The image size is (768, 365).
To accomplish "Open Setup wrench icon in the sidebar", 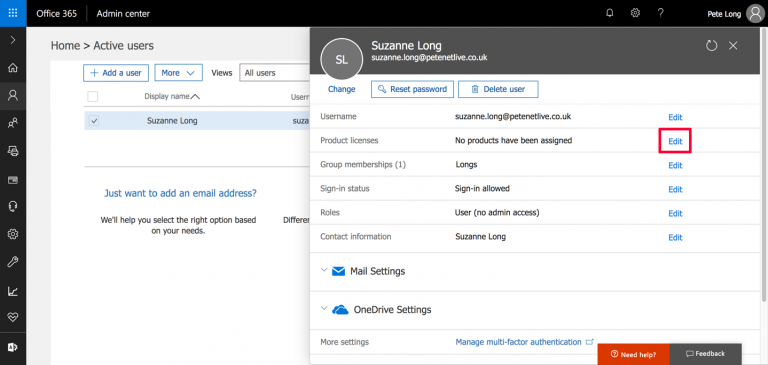I will 13,263.
